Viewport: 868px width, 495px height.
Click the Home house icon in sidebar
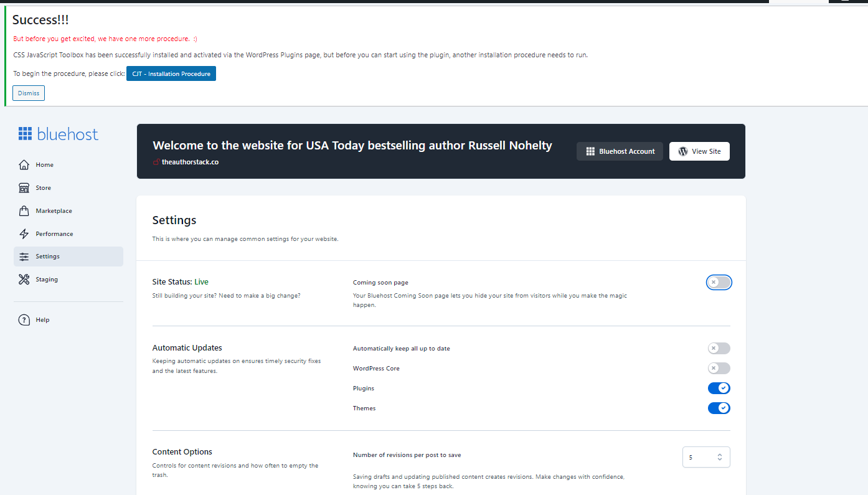tap(24, 165)
